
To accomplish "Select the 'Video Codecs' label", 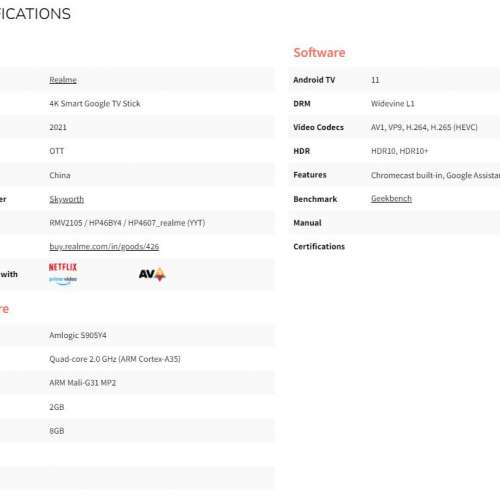I will click(x=318, y=127).
